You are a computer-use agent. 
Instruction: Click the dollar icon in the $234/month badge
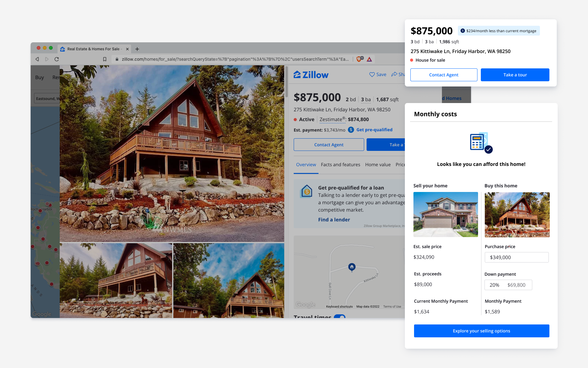click(x=463, y=31)
